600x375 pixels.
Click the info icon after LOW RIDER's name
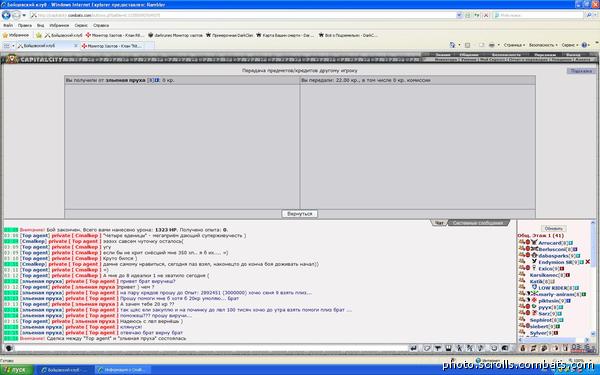[x=576, y=288]
